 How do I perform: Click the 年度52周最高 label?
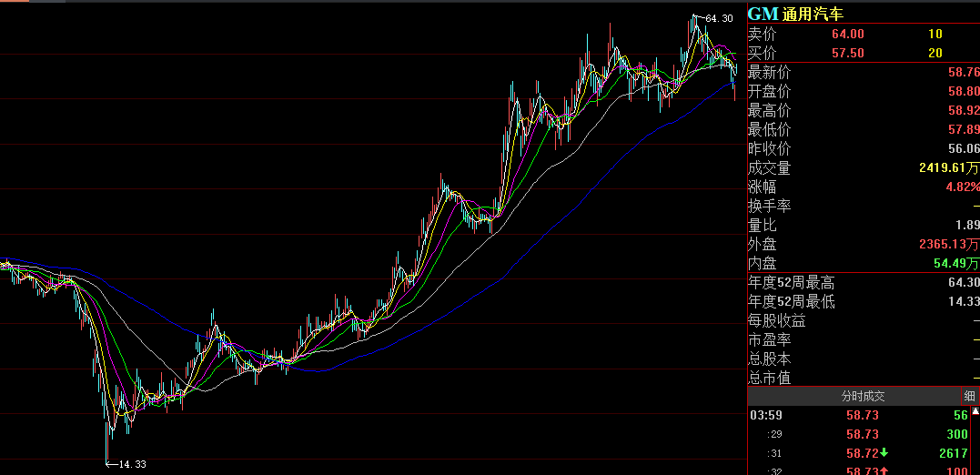792,283
